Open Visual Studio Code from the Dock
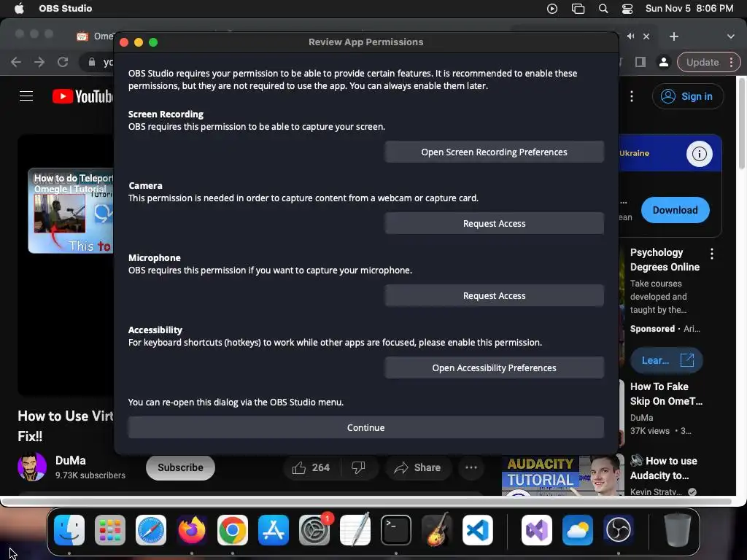The height and width of the screenshot is (560, 747). [478, 530]
